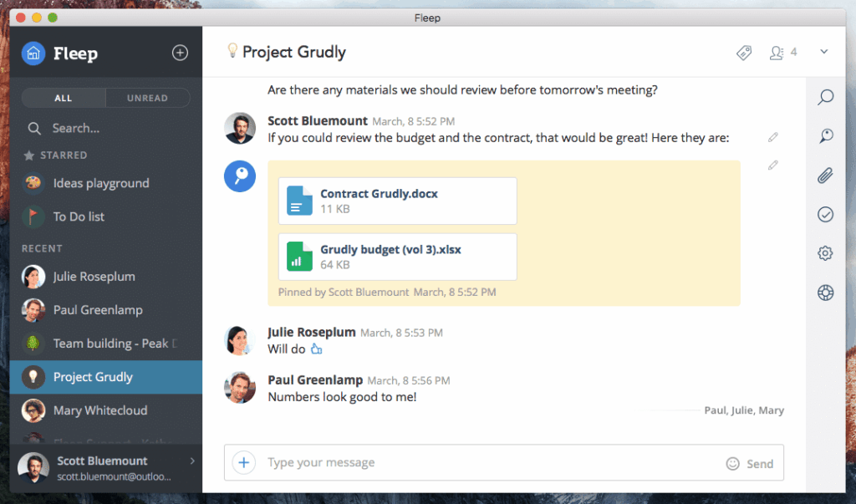Edit Scott Bluemount's message with pencil icon

click(x=773, y=137)
